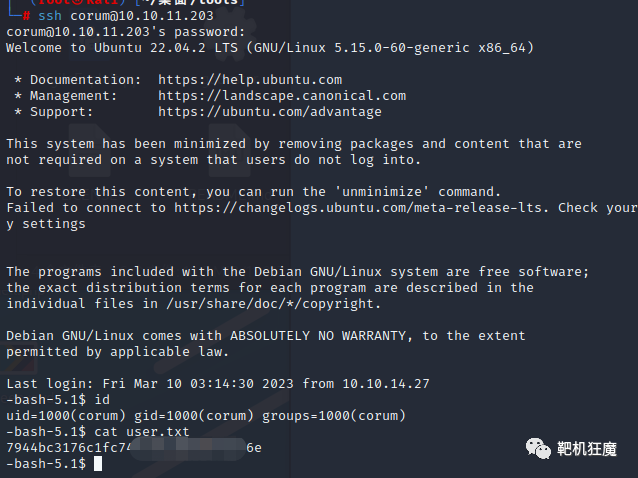Click the /usr/share/doc/*/copyright path
This screenshot has height=478, width=638.
coord(273,304)
